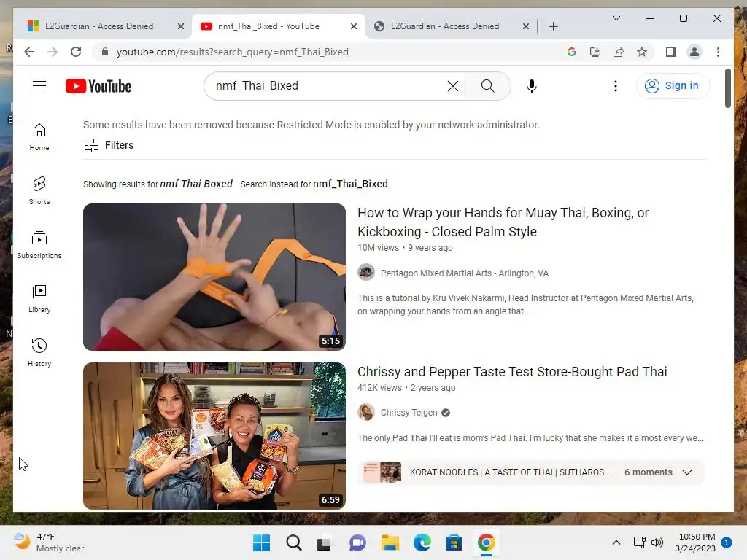747x560 pixels.
Task: Go back in browser
Action: pyautogui.click(x=29, y=52)
